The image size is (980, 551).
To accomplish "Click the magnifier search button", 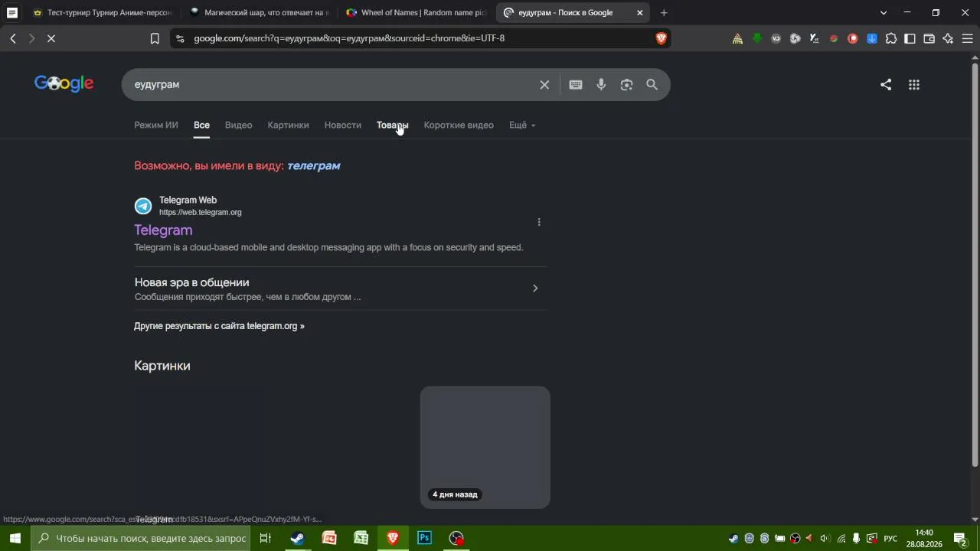I will pyautogui.click(x=652, y=85).
